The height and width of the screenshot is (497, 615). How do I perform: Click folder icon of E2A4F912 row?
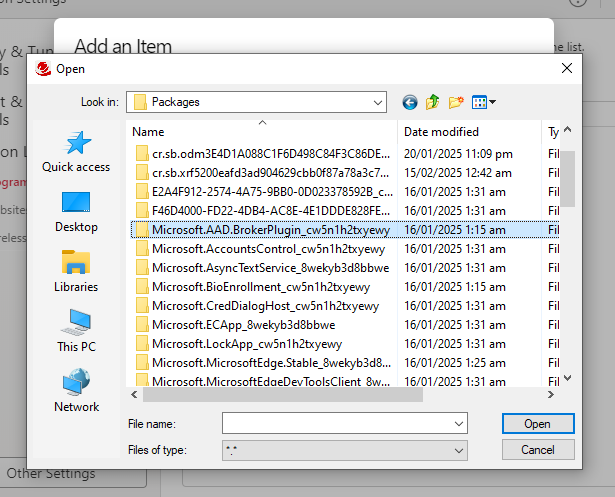[142, 192]
